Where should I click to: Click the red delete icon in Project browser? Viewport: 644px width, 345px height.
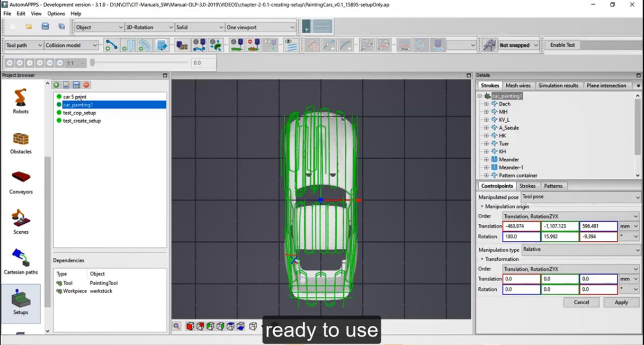pos(86,84)
